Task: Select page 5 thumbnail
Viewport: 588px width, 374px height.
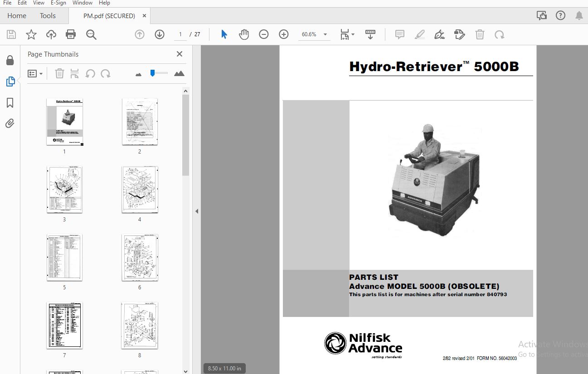Action: click(64, 258)
